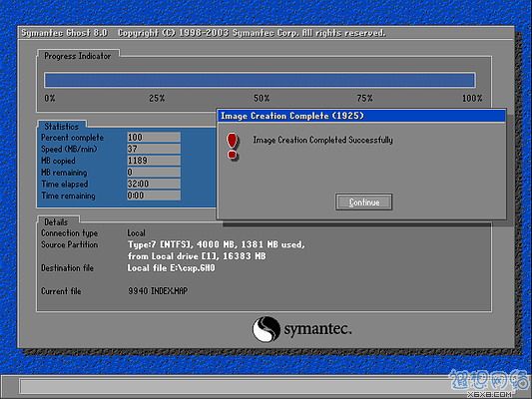Click the Symantec Ghost 8.0 title text

point(64,33)
